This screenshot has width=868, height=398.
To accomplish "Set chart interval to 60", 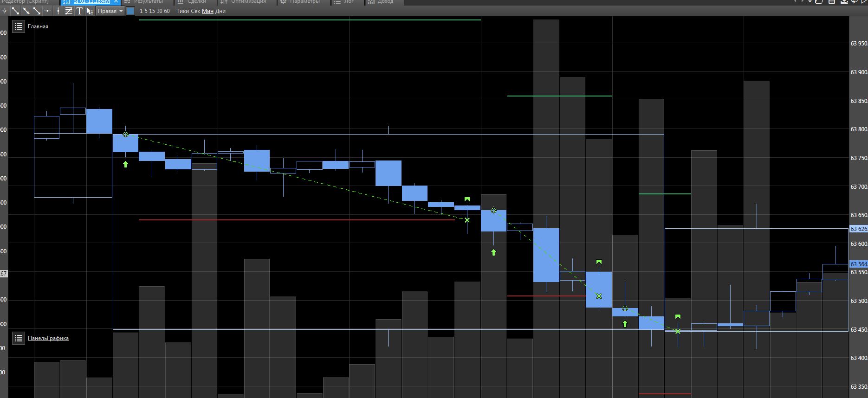I will [x=167, y=11].
